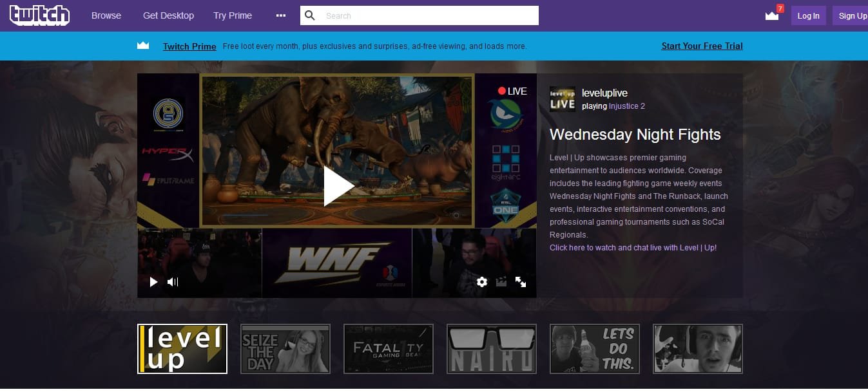868x392 pixels.
Task: Select the level up carousel thumbnail
Action: (182, 349)
